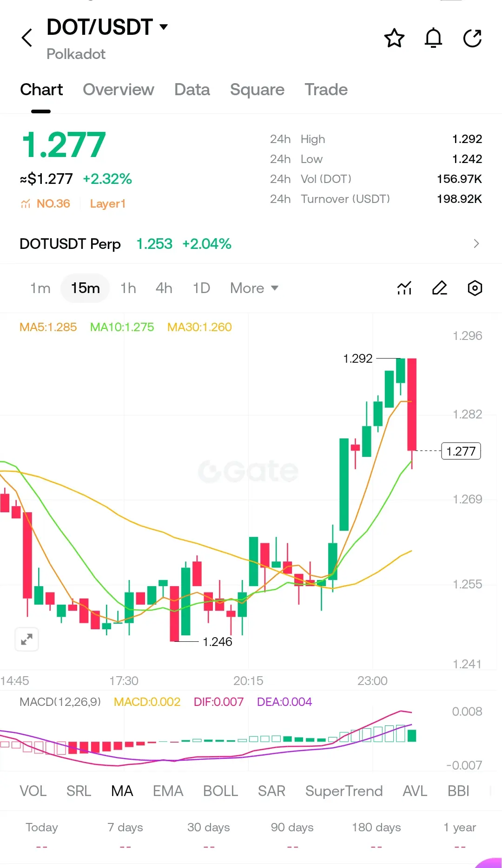Go to the Trade tab

[326, 90]
